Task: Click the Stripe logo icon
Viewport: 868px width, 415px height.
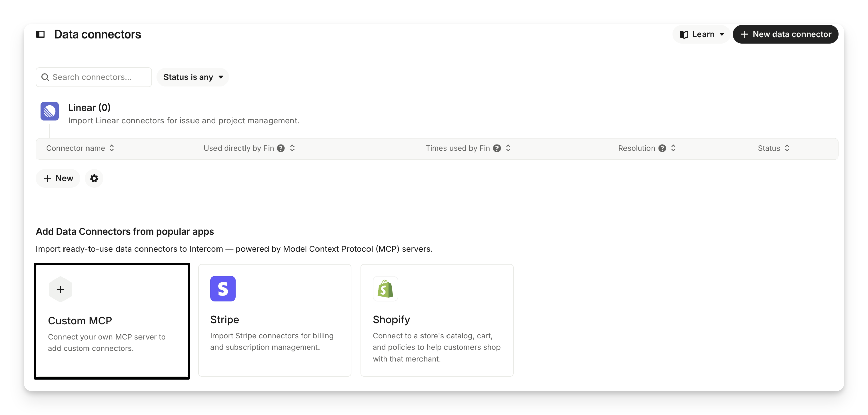Action: pyautogui.click(x=223, y=289)
